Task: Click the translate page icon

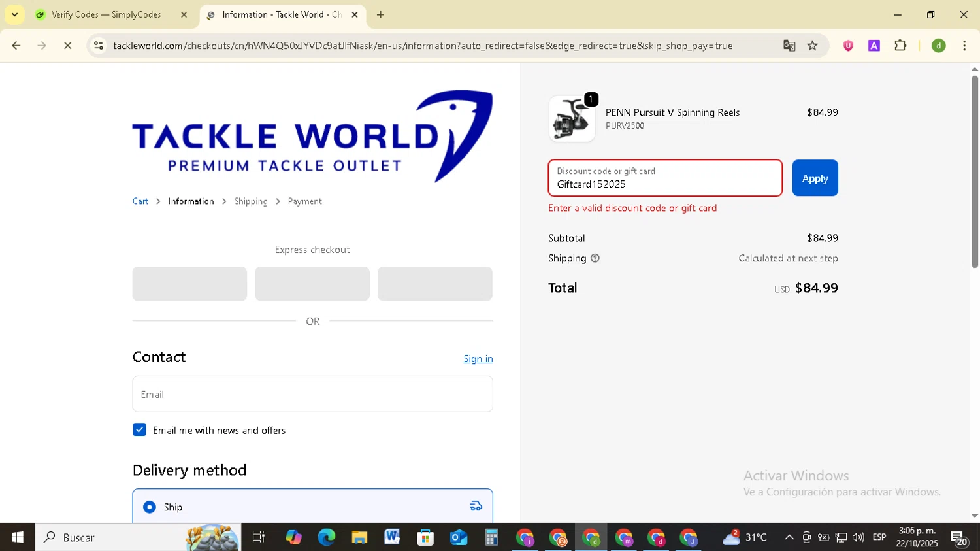Action: pyautogui.click(x=789, y=46)
